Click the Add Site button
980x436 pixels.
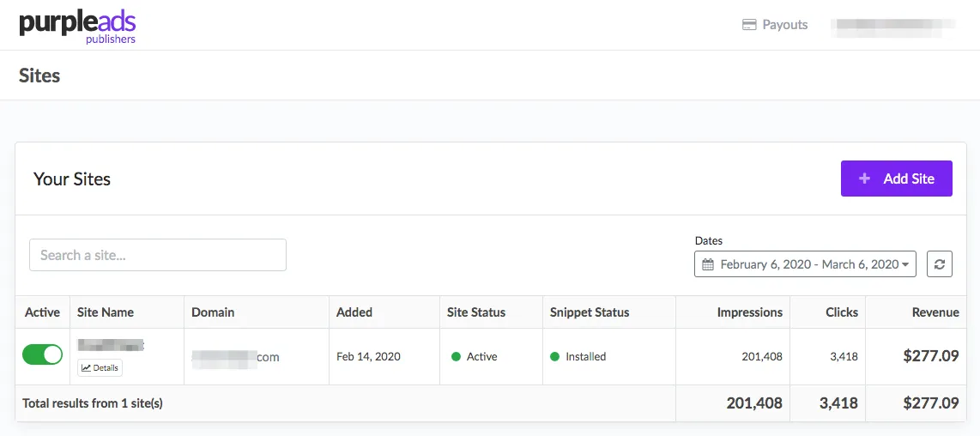click(x=896, y=179)
